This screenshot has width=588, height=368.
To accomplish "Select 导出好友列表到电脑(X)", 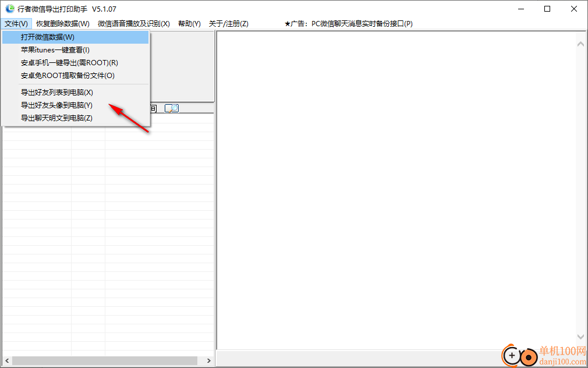I will click(x=75, y=92).
